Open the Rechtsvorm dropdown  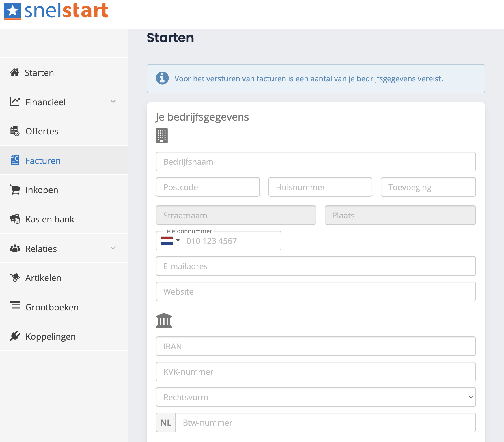tap(316, 397)
